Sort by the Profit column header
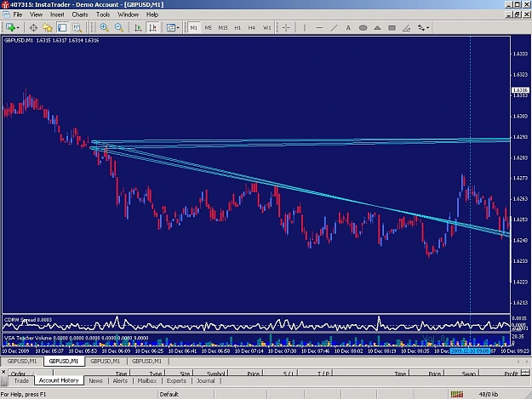 (x=500, y=373)
